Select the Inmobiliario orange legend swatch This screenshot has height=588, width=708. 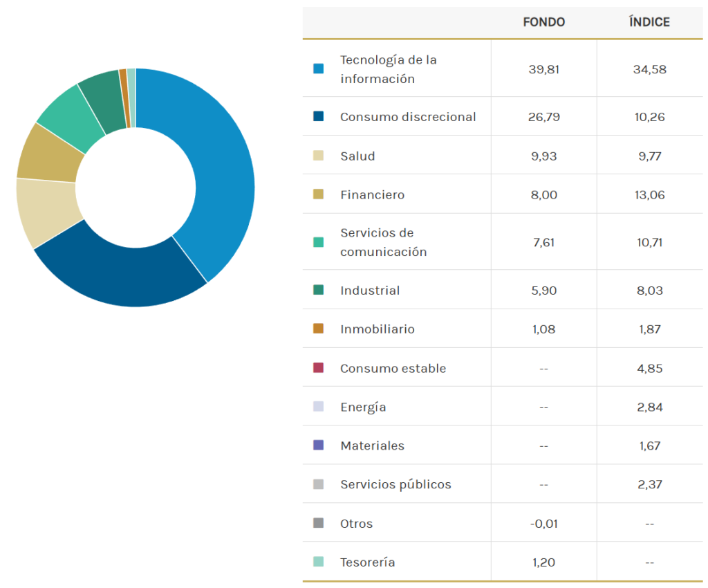tap(318, 329)
